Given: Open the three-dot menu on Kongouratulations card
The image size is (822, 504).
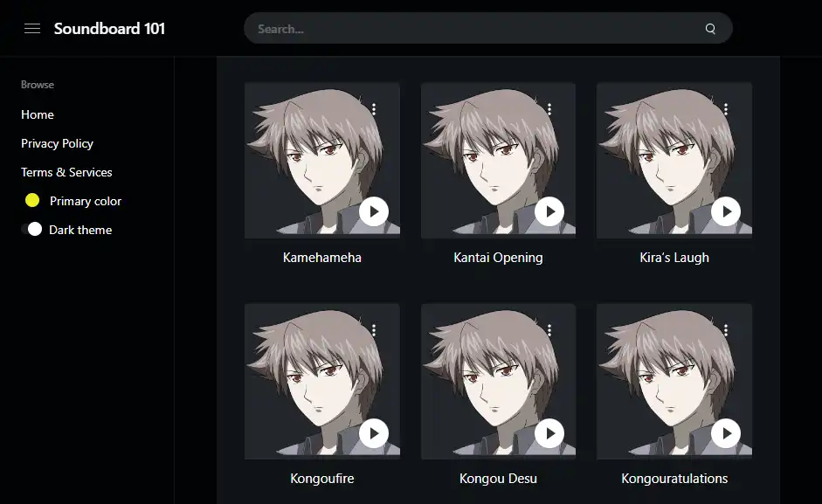Looking at the screenshot, I should click(726, 330).
